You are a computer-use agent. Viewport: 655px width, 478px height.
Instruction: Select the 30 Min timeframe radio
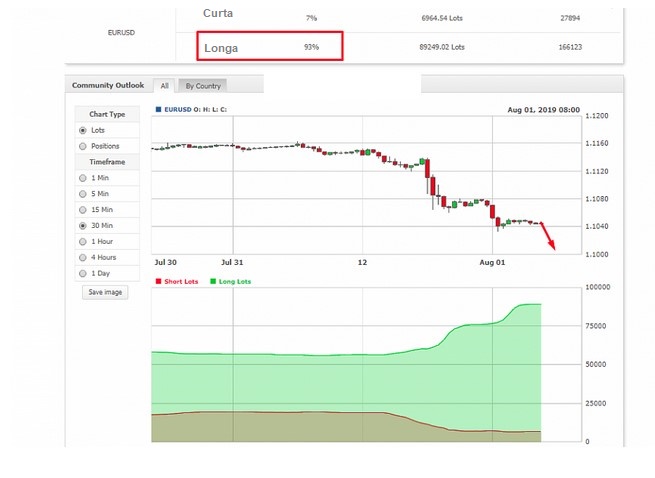pyautogui.click(x=83, y=226)
